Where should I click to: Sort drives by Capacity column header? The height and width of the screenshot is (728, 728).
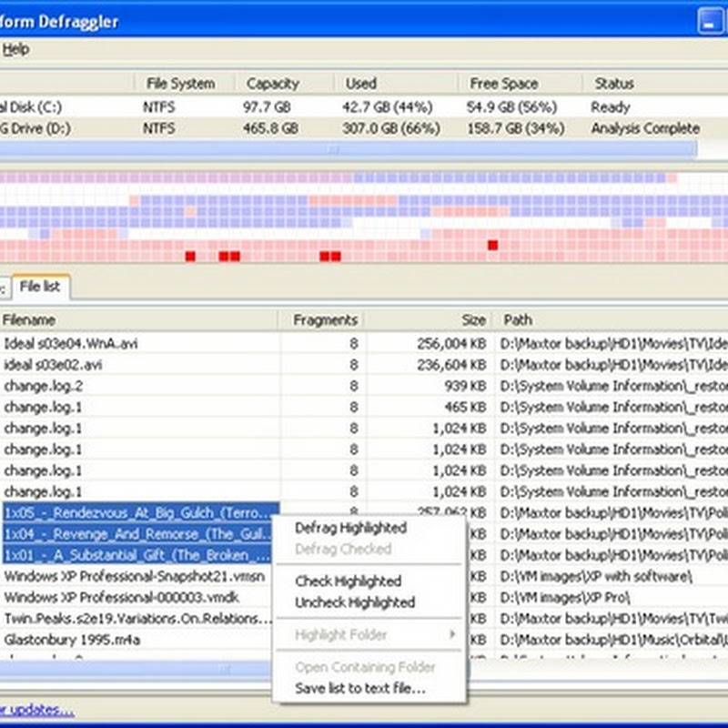coord(273,84)
